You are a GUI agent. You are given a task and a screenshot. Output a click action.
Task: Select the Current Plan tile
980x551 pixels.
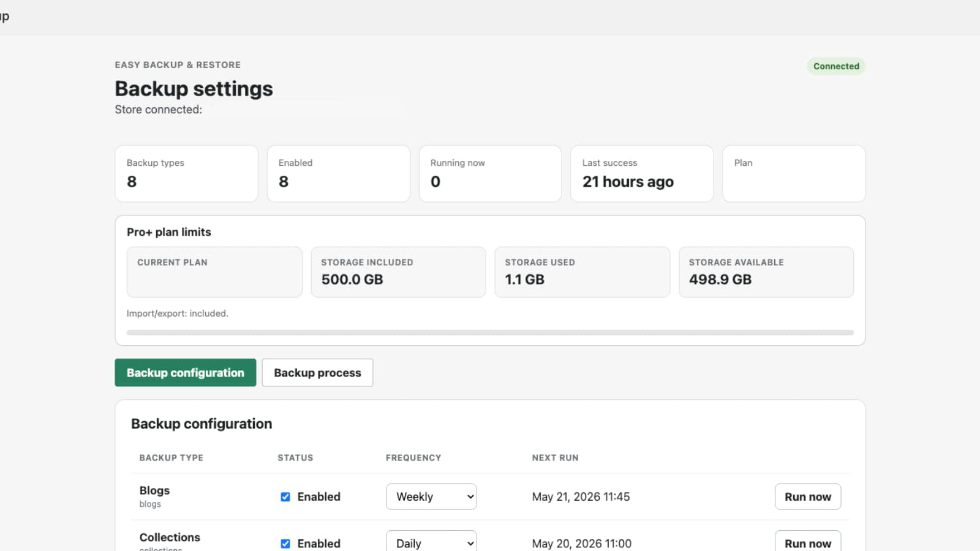214,272
